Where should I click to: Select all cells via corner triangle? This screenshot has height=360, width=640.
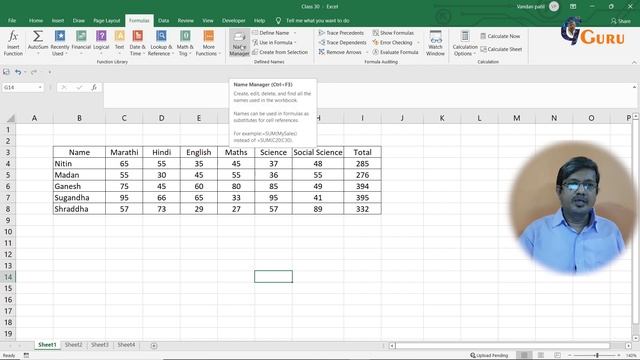click(x=10, y=118)
